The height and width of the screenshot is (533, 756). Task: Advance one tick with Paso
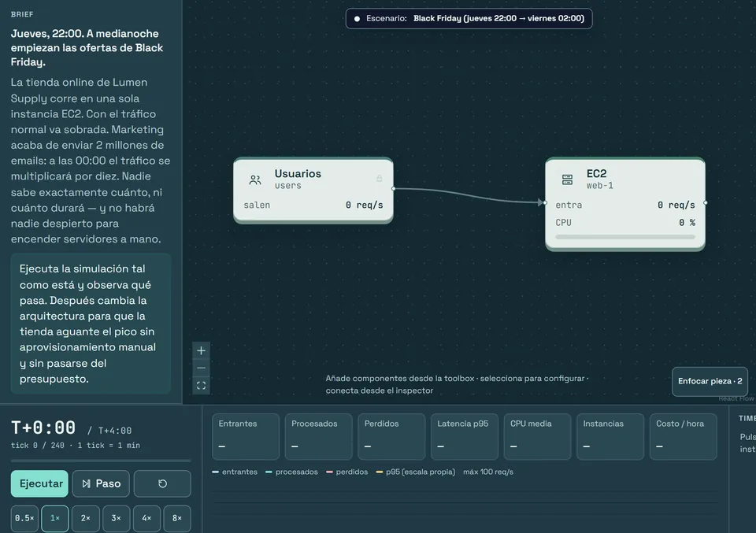coord(101,483)
